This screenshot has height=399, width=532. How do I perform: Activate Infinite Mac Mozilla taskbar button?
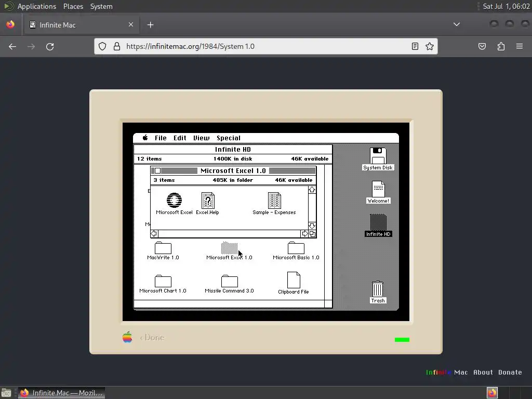(61, 393)
